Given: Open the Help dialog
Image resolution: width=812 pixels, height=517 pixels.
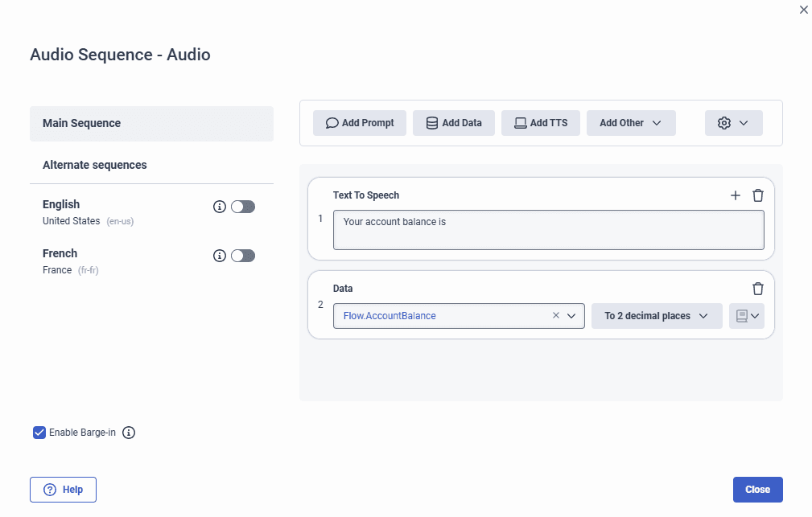Looking at the screenshot, I should click(63, 489).
